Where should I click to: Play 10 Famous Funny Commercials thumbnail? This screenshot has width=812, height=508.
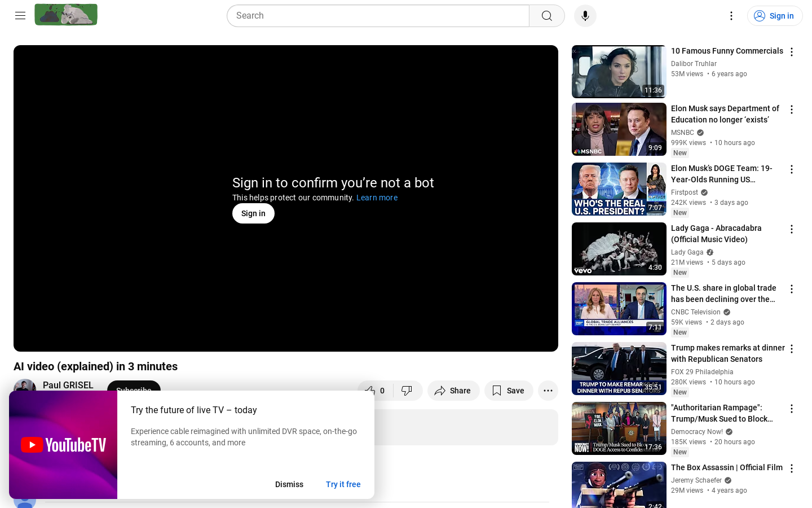(619, 72)
